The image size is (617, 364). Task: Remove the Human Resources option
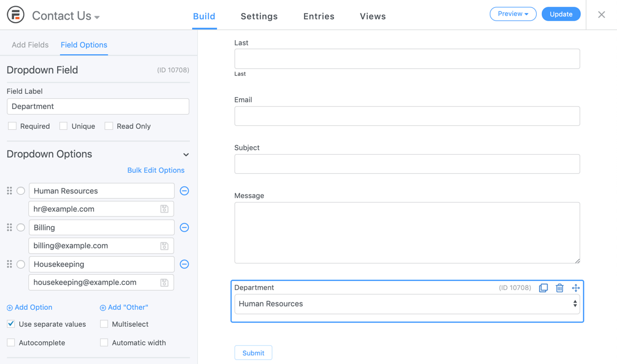tap(184, 191)
